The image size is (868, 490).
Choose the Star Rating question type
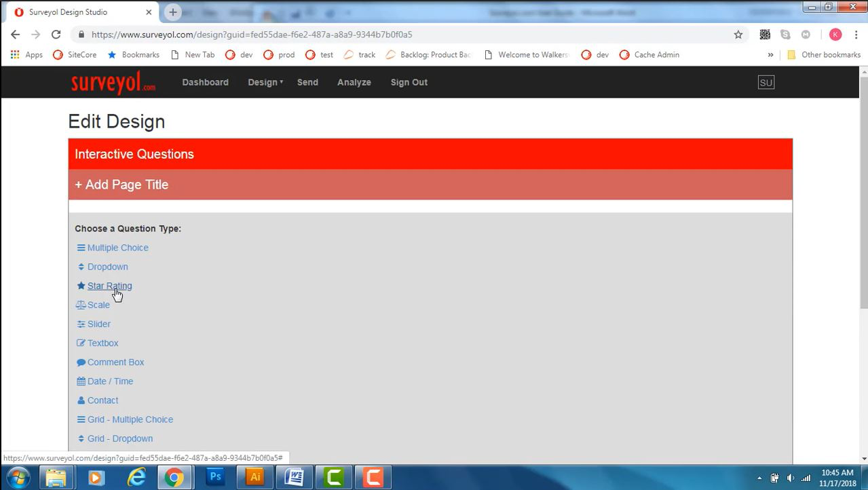tap(109, 286)
